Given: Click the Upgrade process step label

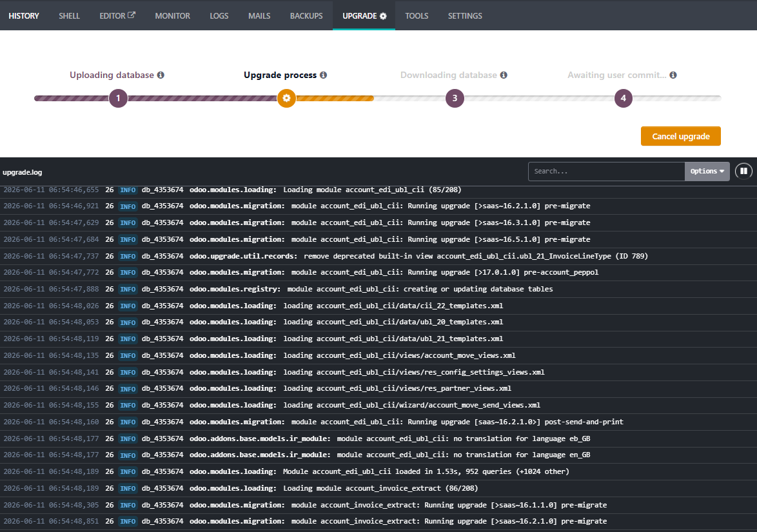Looking at the screenshot, I should [280, 75].
